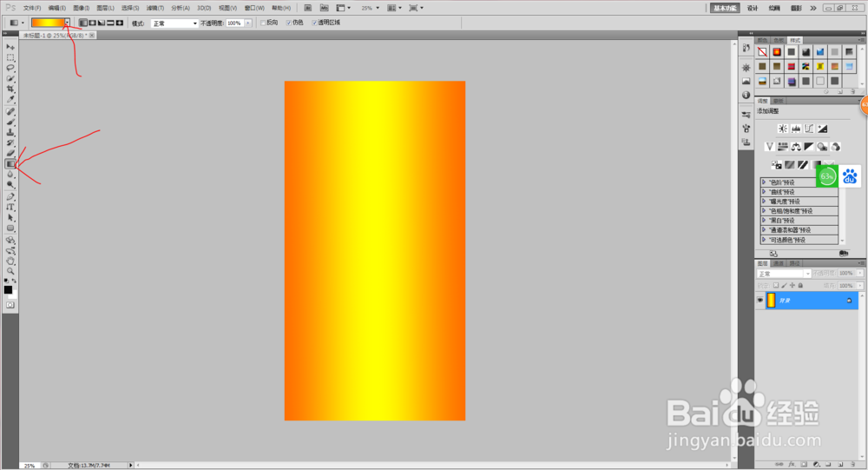This screenshot has height=470, width=868.
Task: Select the Rectangular Marquee tool
Action: (x=10, y=57)
